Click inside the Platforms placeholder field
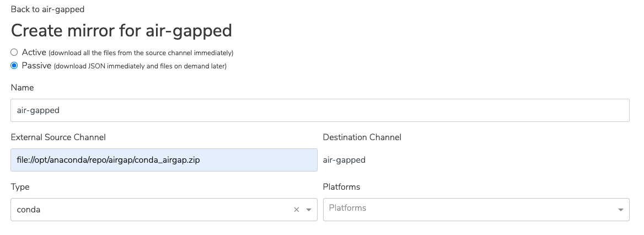The width and height of the screenshot is (644, 235). (x=476, y=210)
